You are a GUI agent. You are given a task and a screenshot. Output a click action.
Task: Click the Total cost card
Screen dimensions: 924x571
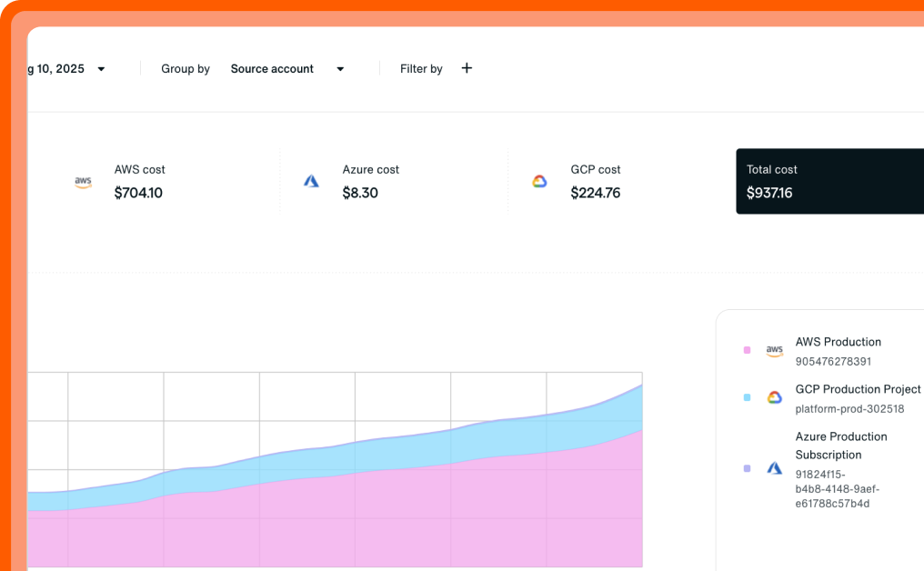(829, 181)
